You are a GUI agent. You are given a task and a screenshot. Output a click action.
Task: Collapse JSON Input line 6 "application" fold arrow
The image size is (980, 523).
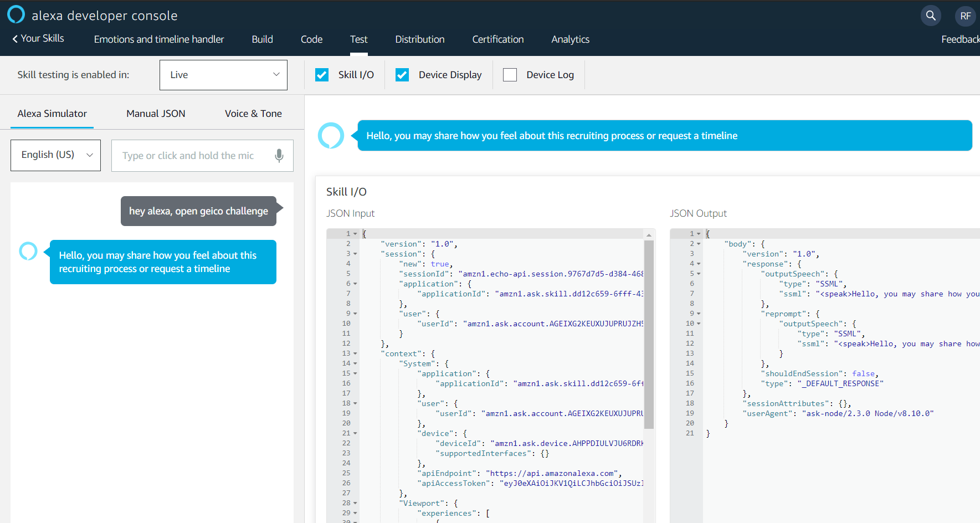(355, 284)
